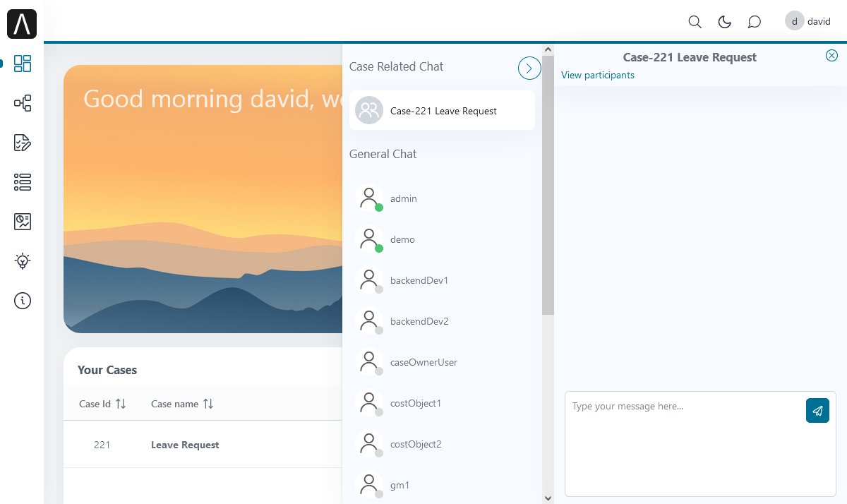The image size is (847, 504).
Task: Click the Case Related Chat heading
Action: 396,66
